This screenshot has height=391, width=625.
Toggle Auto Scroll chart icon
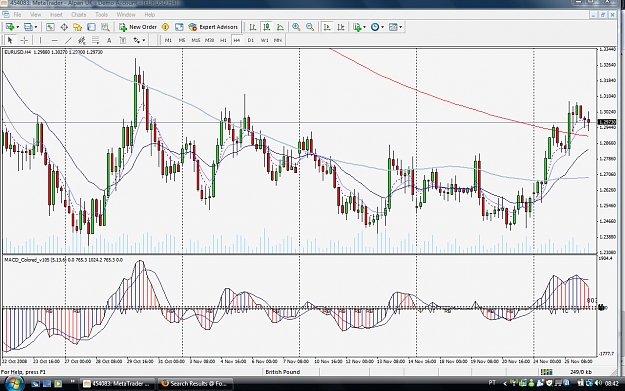327,27
